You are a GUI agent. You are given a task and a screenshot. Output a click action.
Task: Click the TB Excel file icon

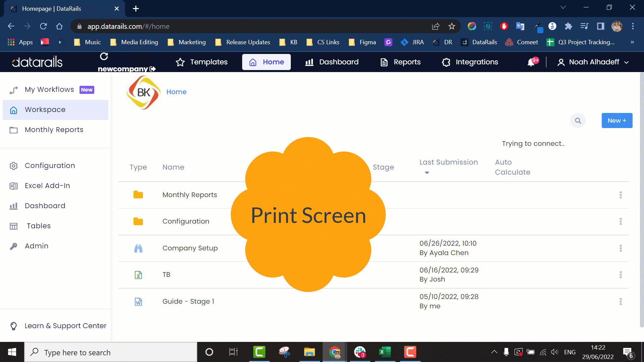[138, 275]
